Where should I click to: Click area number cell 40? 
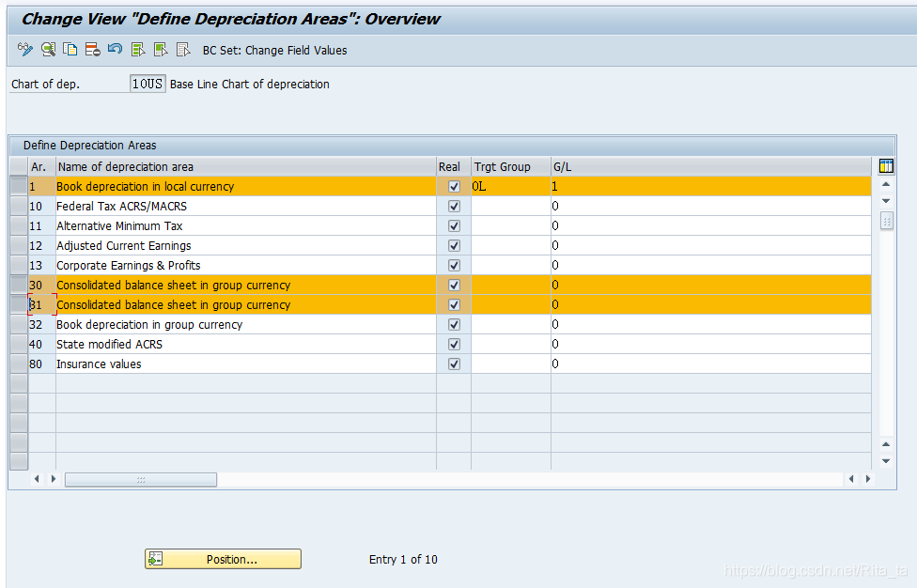coord(42,345)
